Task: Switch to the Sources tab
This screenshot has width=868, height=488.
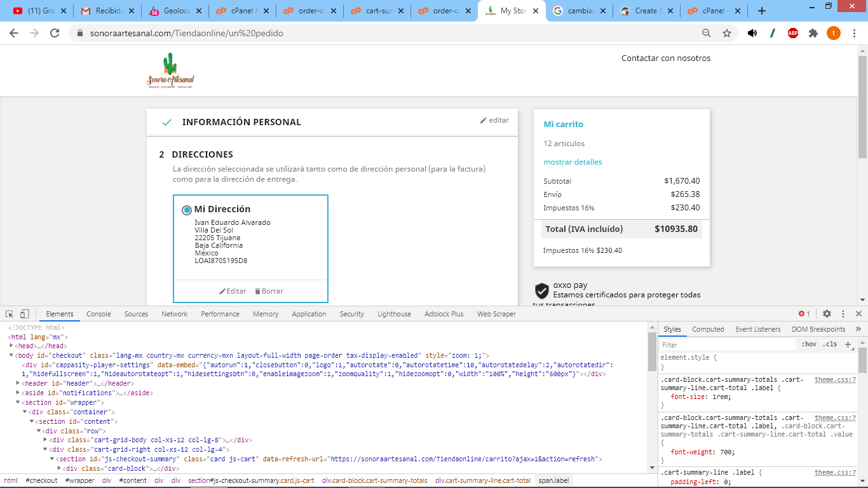Action: pos(136,314)
